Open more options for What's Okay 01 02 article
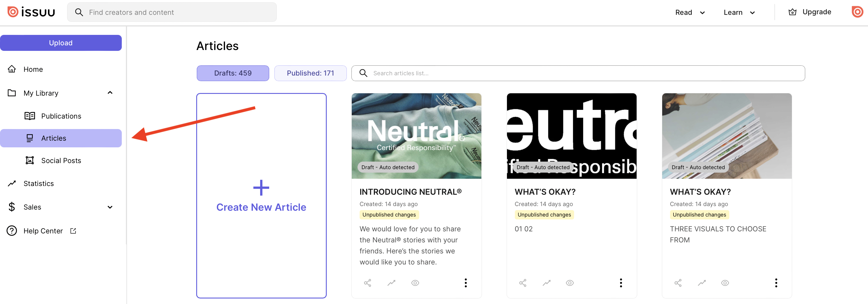Viewport: 868px width, 304px height. pos(621,283)
